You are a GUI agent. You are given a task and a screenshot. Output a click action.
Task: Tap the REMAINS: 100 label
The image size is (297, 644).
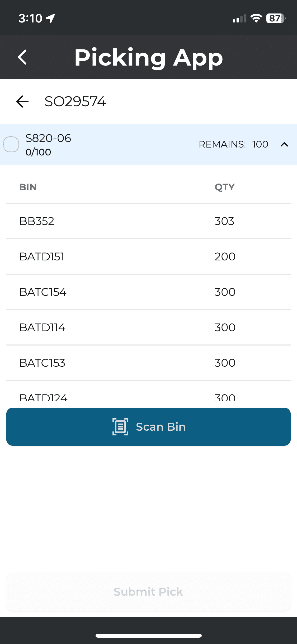point(233,144)
